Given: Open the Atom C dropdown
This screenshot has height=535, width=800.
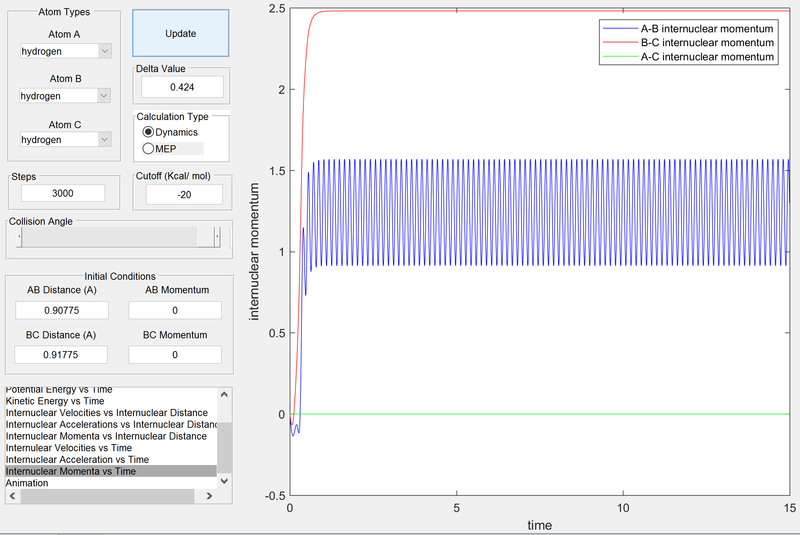Looking at the screenshot, I should click(x=66, y=139).
